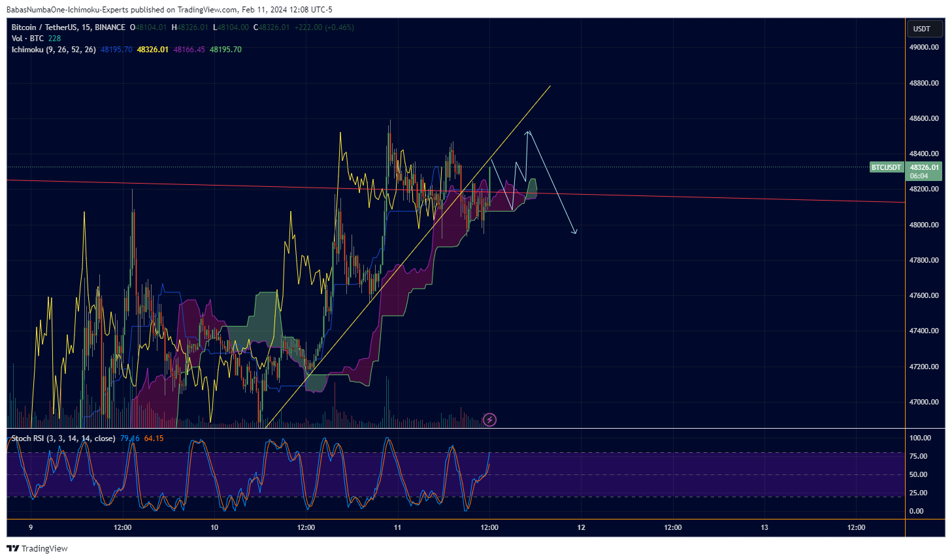This screenshot has width=952, height=560.
Task: Click the yellow Ichimoku value 48326.01
Action: pyautogui.click(x=152, y=50)
